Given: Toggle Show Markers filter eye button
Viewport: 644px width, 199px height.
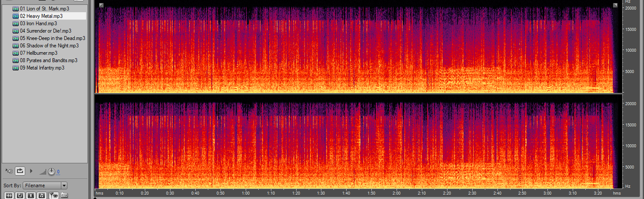Looking at the screenshot, I should (x=54, y=195).
